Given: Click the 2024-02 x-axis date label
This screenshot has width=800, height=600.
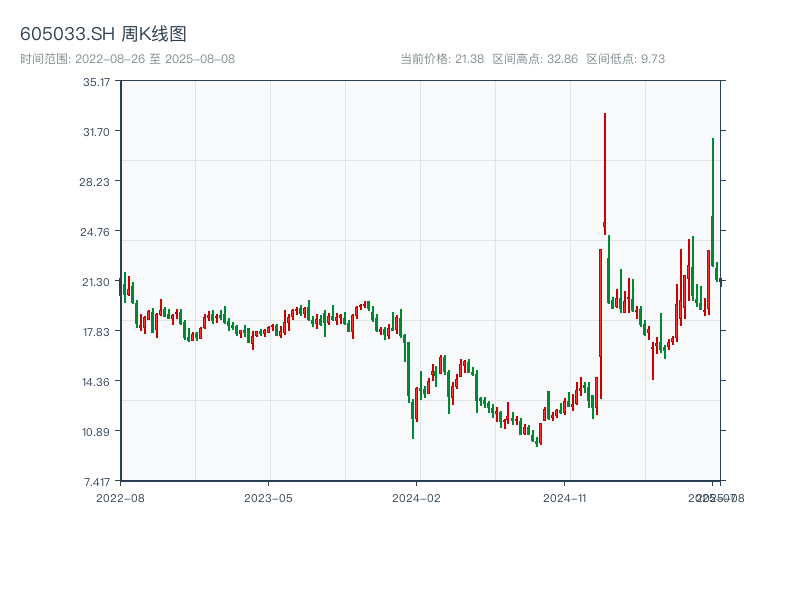Looking at the screenshot, I should [x=417, y=497].
